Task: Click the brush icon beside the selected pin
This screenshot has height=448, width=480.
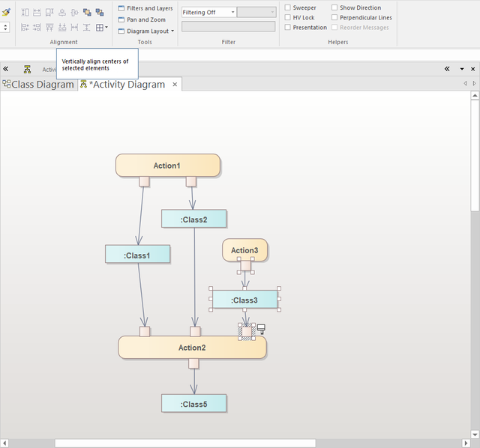Action: tap(261, 329)
